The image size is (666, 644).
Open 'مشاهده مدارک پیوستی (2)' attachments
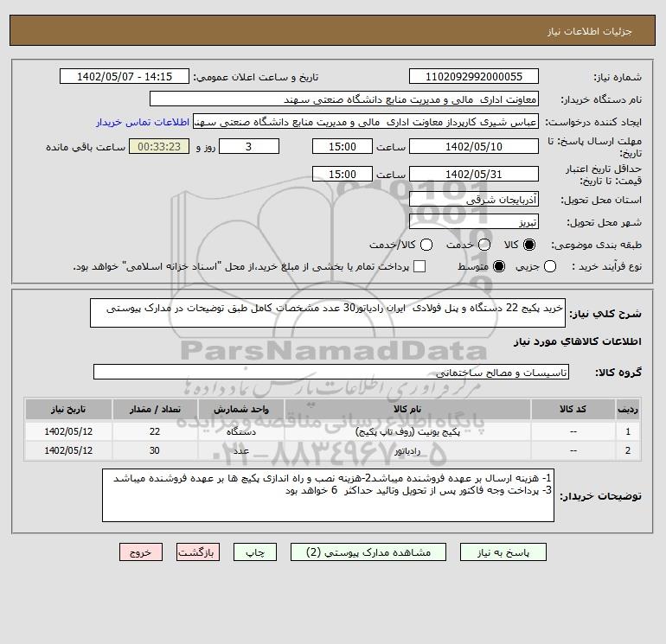pyautogui.click(x=368, y=552)
